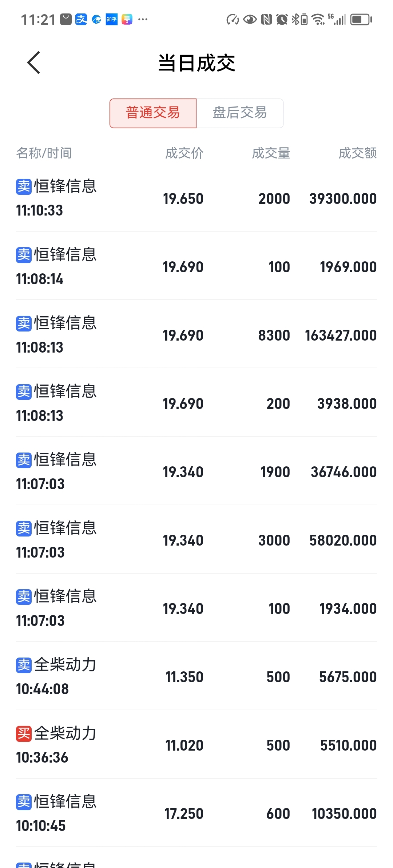Tap the 卖 badge at 11:08:14
The image size is (393, 868).
coord(24,255)
